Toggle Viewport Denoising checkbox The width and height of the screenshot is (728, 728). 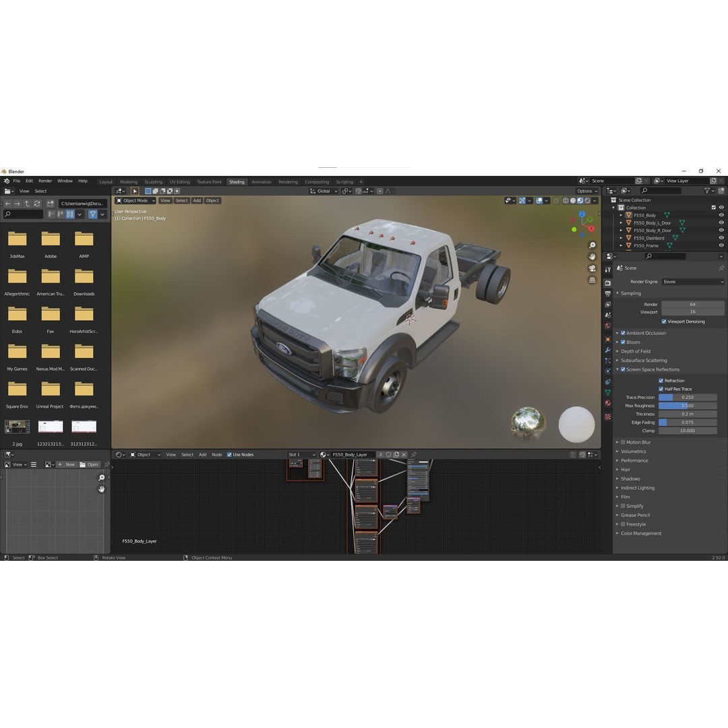[664, 322]
